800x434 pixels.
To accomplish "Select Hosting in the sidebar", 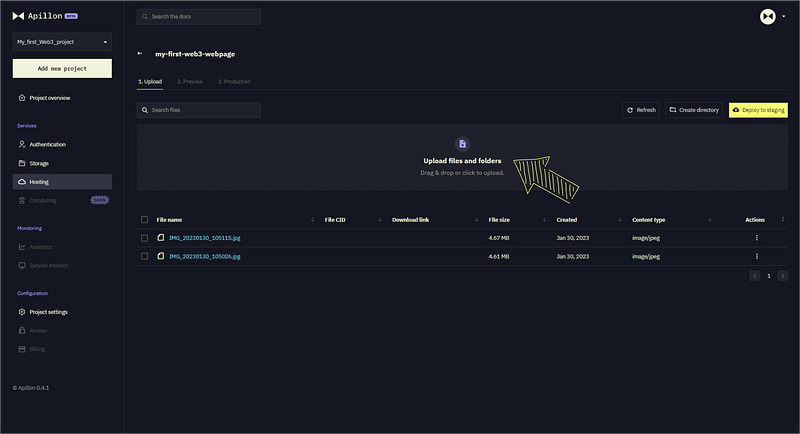I will pos(62,182).
